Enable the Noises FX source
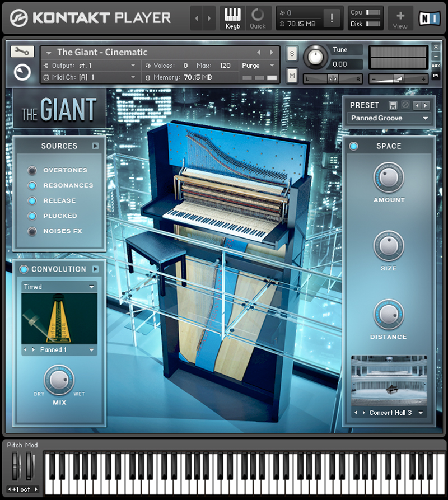 [32, 231]
